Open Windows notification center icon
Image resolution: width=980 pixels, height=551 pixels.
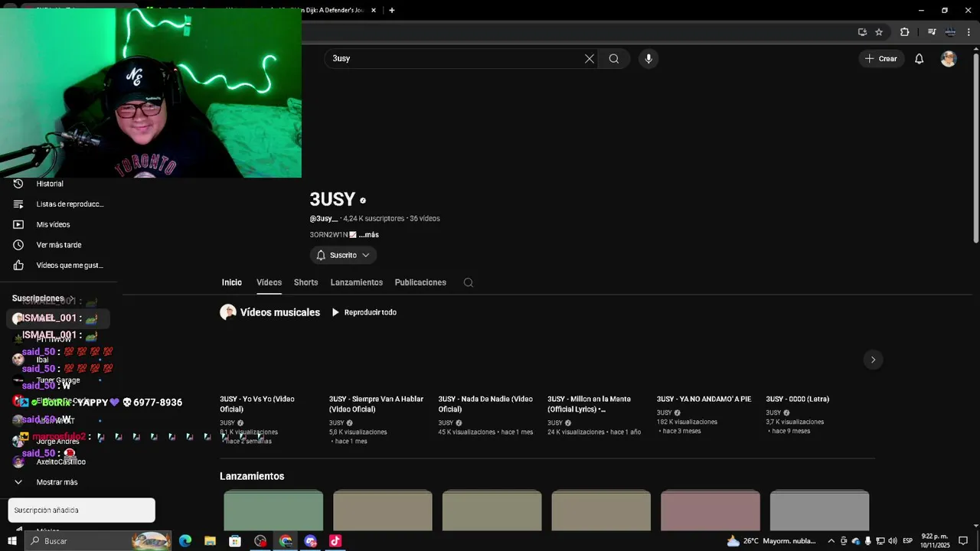(x=963, y=541)
